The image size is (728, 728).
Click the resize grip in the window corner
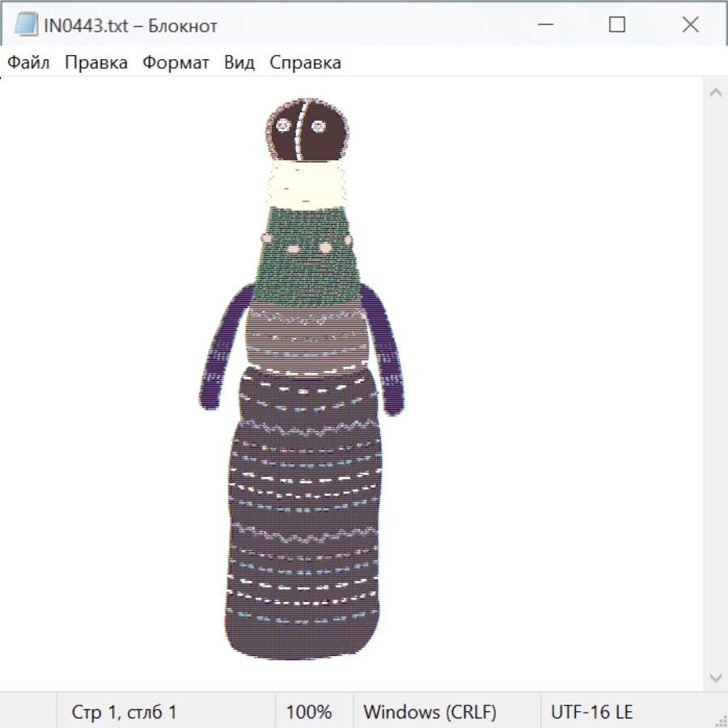[720, 720]
